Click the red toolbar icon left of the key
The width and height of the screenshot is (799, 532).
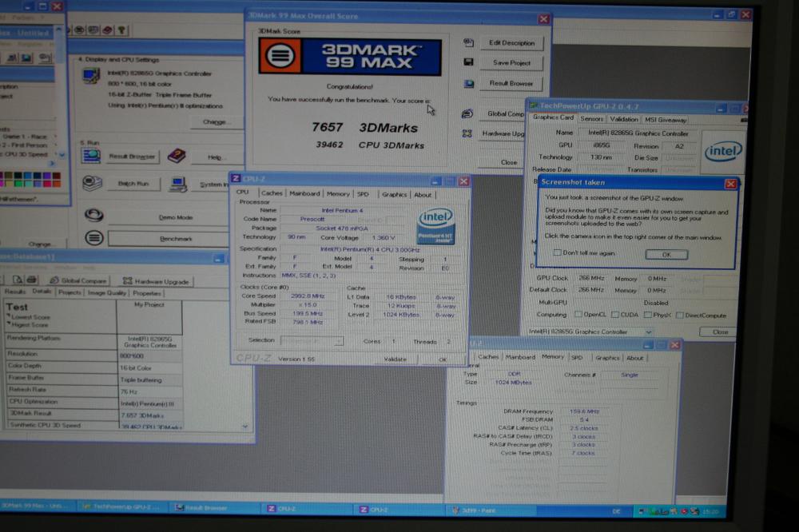pyautogui.click(x=108, y=30)
